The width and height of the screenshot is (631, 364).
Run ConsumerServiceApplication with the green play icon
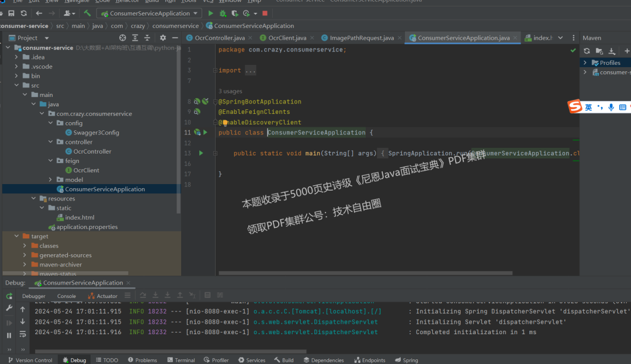[210, 13]
